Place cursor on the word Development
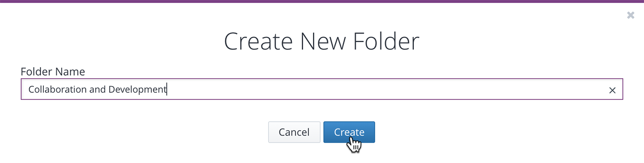 pyautogui.click(x=137, y=89)
